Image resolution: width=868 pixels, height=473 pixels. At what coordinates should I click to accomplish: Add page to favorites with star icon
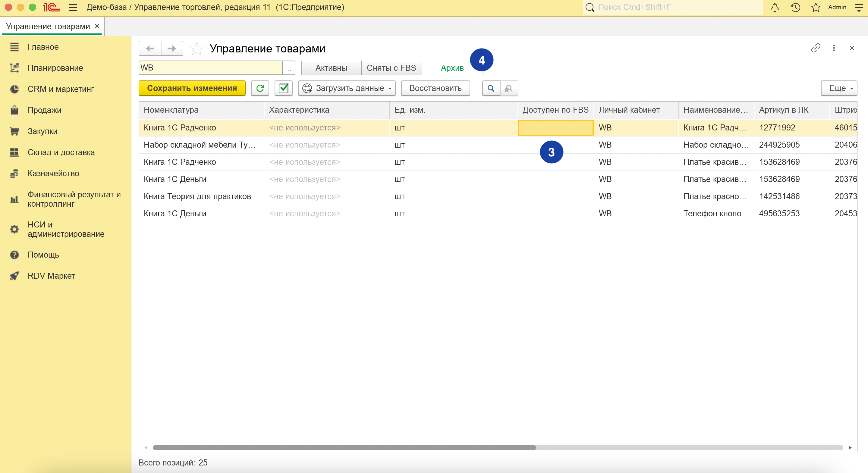pyautogui.click(x=197, y=49)
